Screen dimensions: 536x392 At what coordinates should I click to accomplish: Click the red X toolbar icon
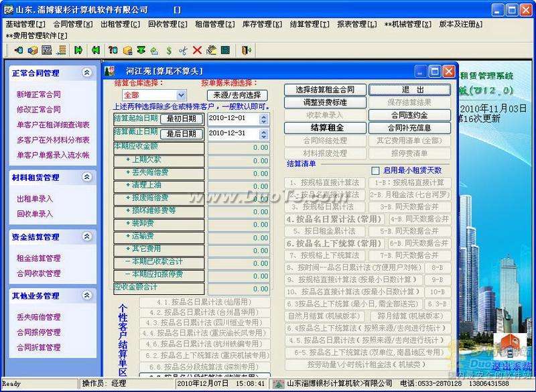197,50
